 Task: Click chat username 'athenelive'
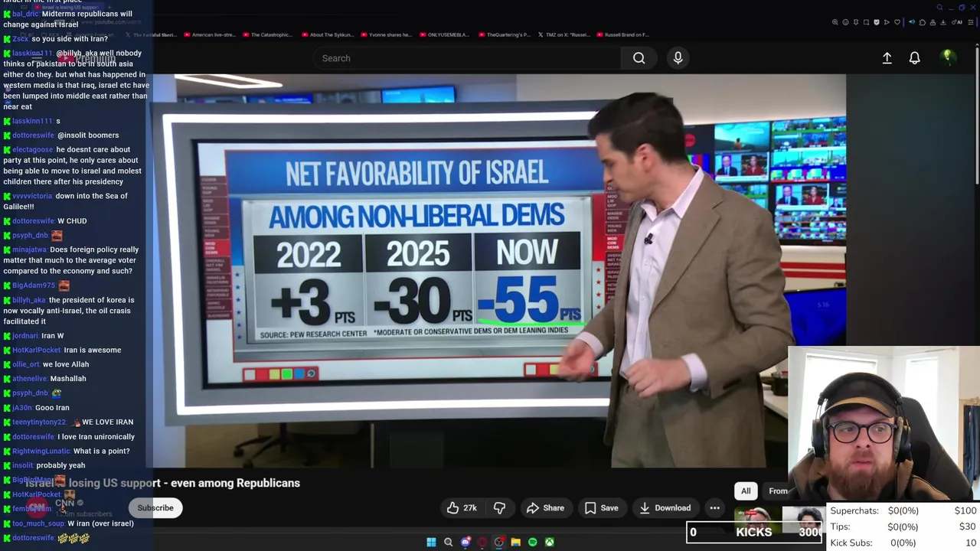(x=29, y=379)
